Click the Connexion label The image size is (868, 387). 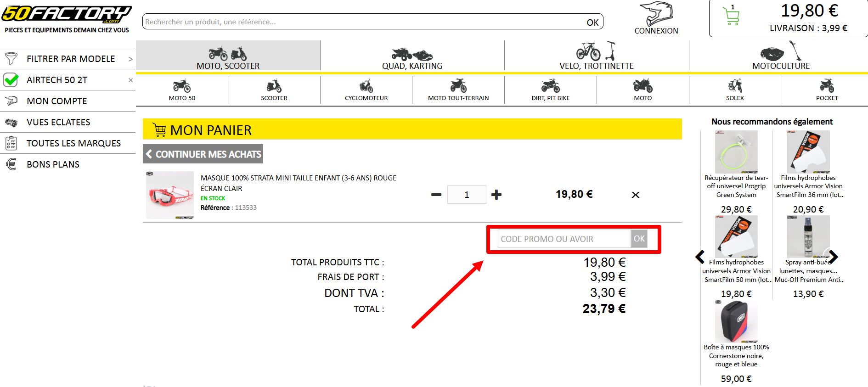coord(656,31)
